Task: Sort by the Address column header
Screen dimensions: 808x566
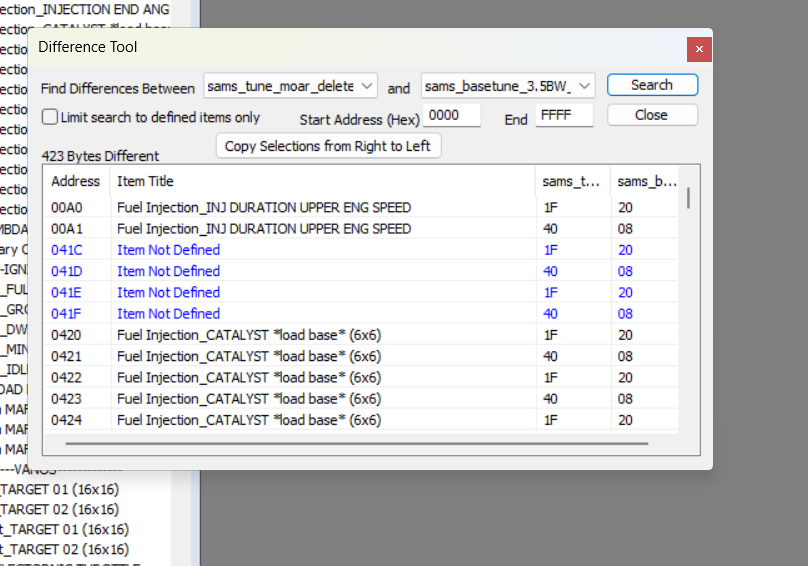Action: click(x=76, y=181)
